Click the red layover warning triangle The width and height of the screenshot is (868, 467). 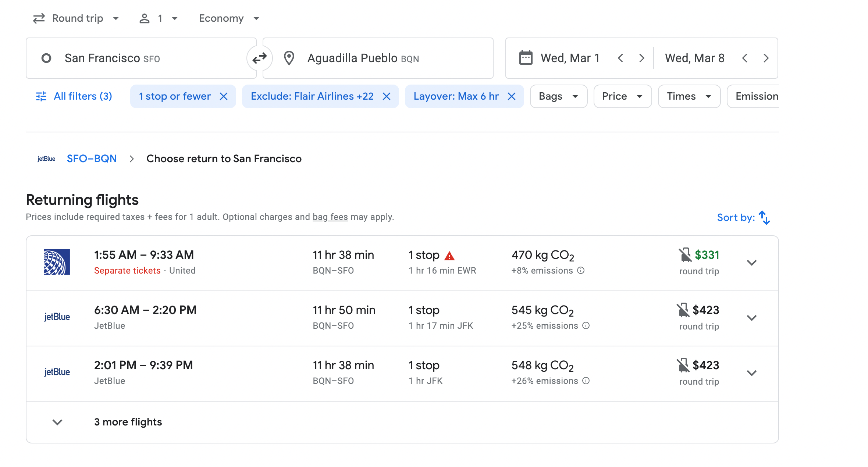[449, 256]
